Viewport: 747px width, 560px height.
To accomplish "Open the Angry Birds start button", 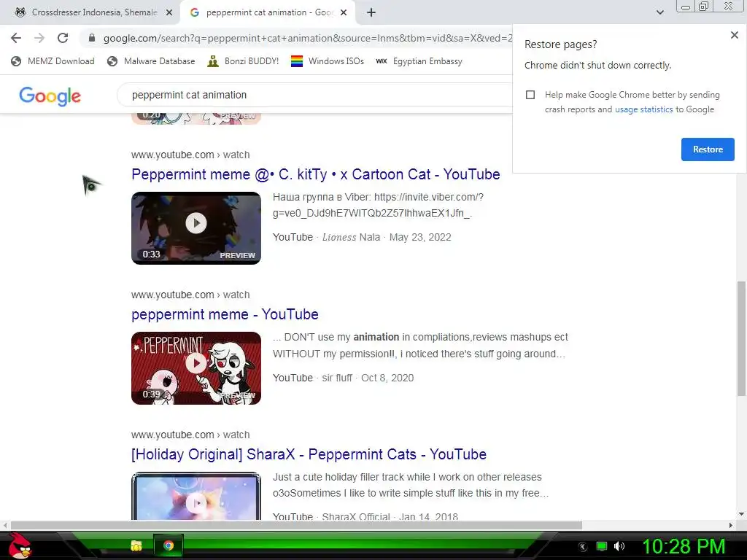I will [x=20, y=545].
